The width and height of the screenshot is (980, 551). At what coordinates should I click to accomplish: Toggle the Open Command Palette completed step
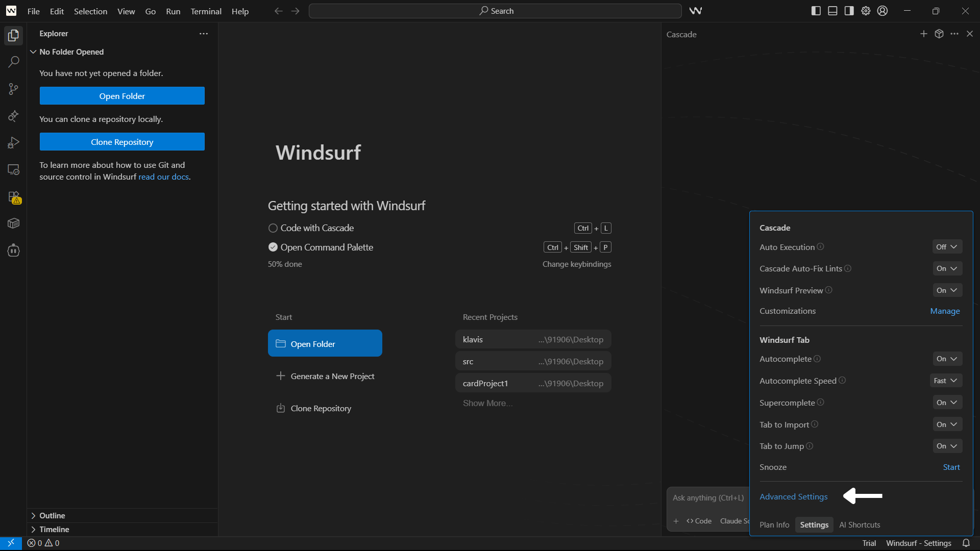coord(273,247)
